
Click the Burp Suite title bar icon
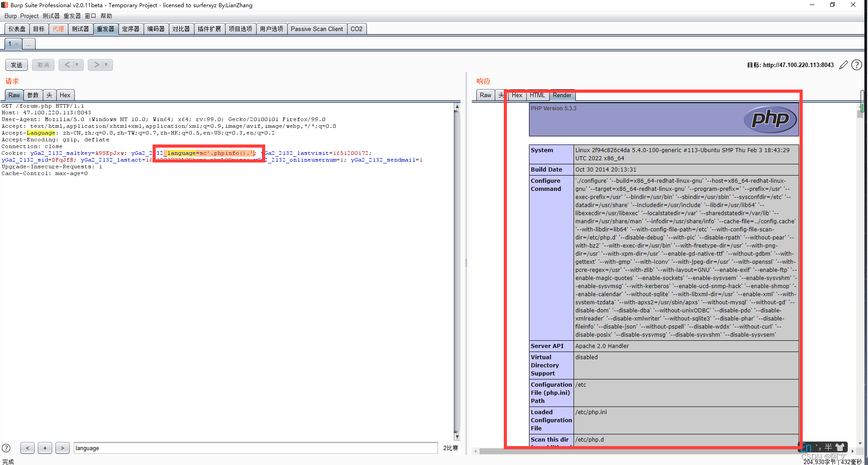(x=5, y=5)
